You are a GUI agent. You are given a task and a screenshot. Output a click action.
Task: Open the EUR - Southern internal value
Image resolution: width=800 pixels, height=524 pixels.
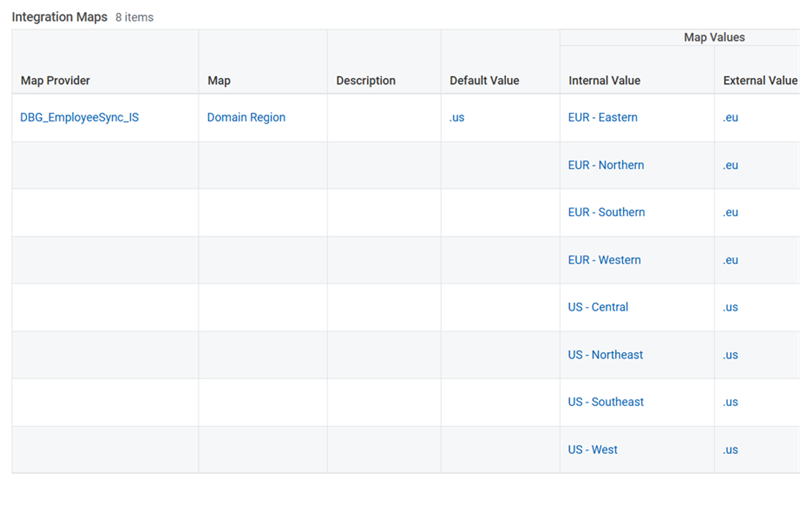(x=606, y=212)
